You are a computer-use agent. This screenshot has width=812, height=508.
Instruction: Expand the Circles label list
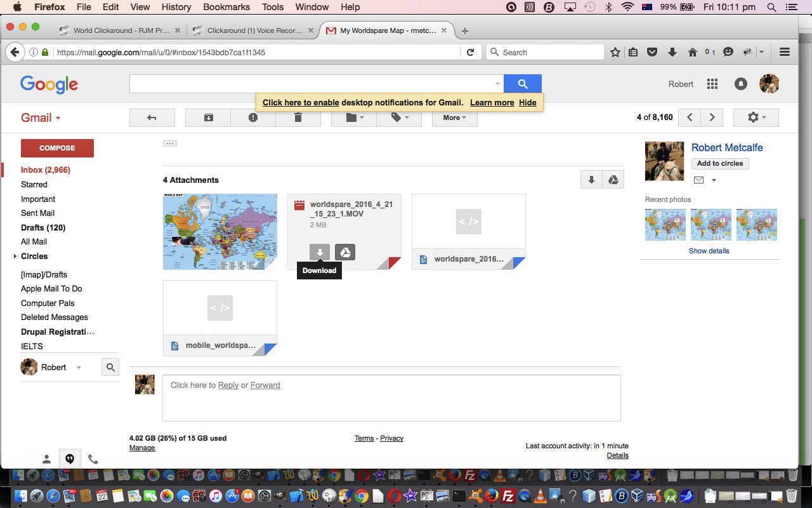coord(15,257)
